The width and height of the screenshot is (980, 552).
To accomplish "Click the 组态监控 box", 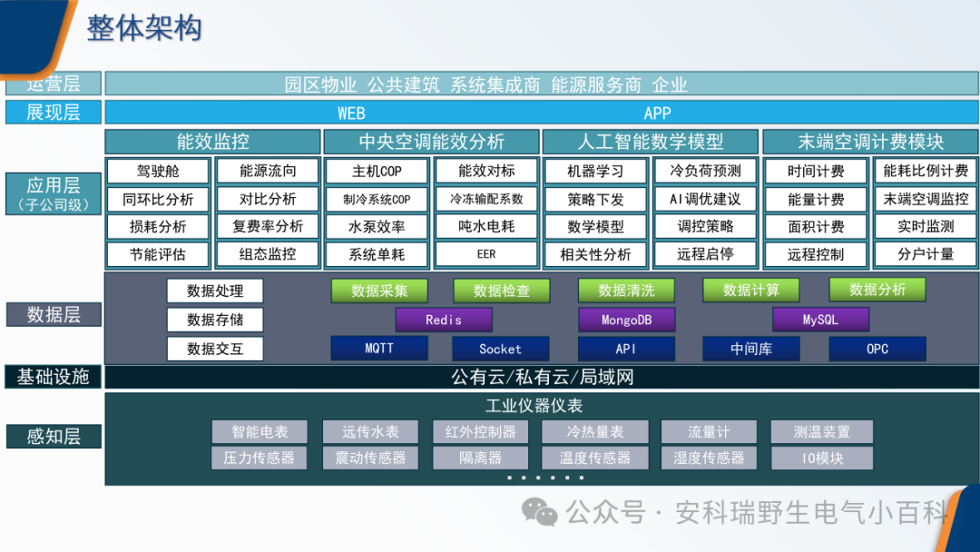I will tap(268, 254).
